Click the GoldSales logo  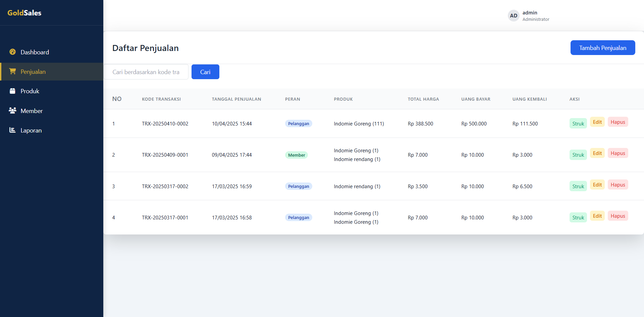coord(24,13)
